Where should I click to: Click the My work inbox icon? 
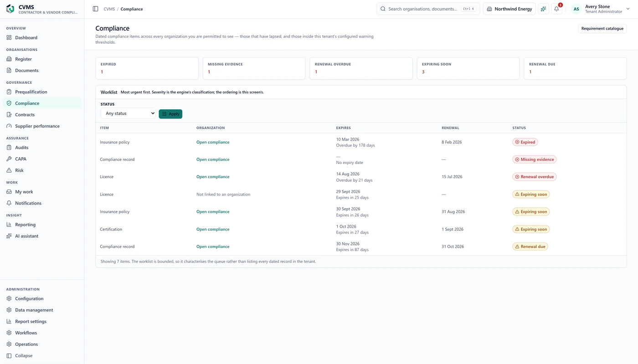coord(9,192)
